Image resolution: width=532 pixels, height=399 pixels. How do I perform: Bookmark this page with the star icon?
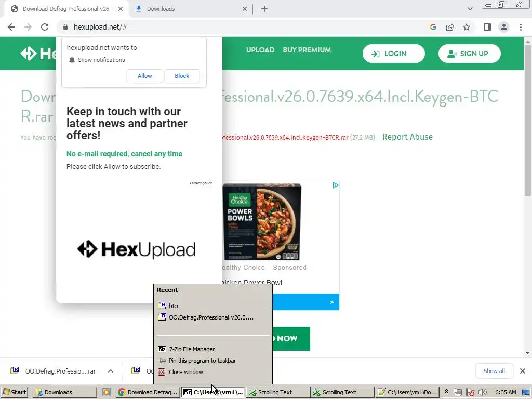pos(467,27)
